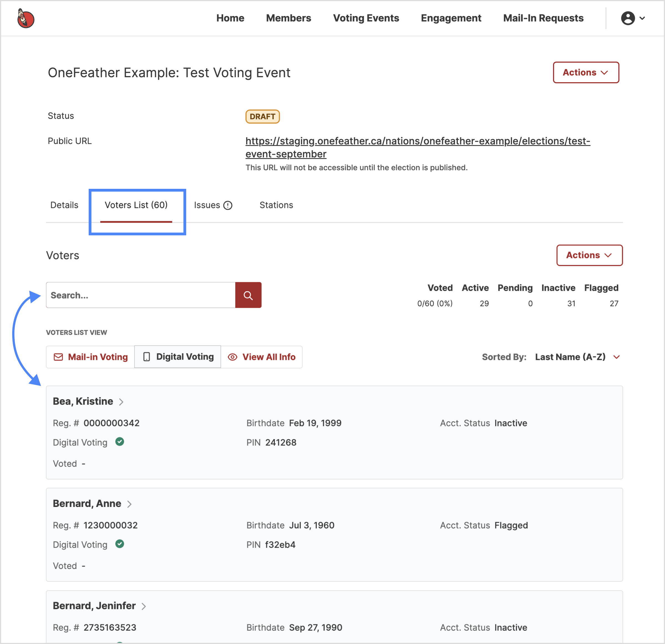Click Reg. # 1230000032 value
This screenshot has width=665, height=644.
click(x=111, y=525)
